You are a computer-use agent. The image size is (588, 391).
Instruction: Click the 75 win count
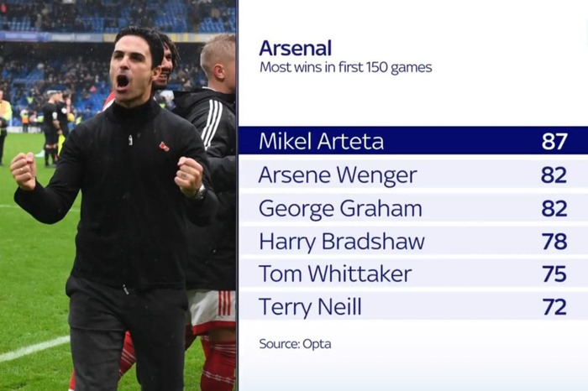coord(554,274)
